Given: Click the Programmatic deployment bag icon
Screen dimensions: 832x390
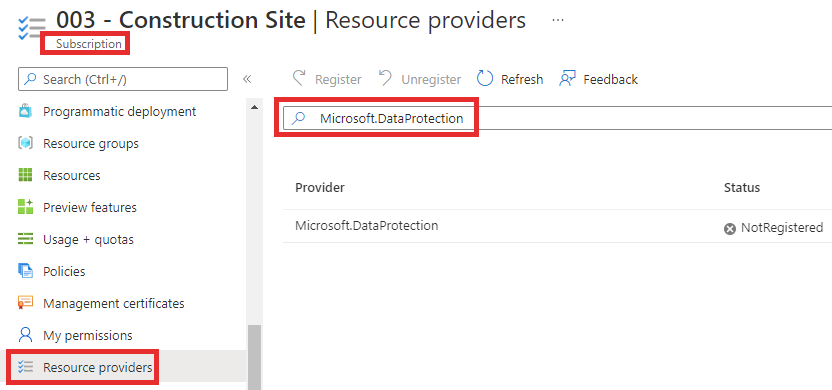Looking at the screenshot, I should pos(25,111).
